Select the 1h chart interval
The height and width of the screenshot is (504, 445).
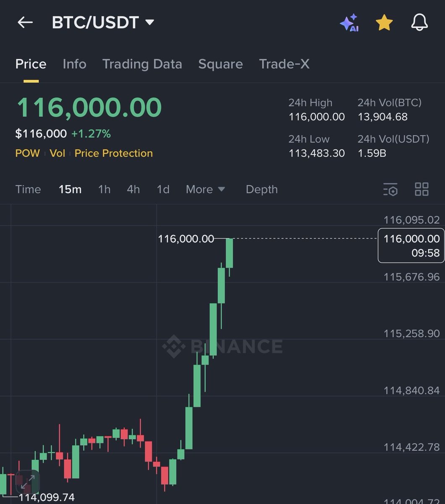tap(104, 189)
